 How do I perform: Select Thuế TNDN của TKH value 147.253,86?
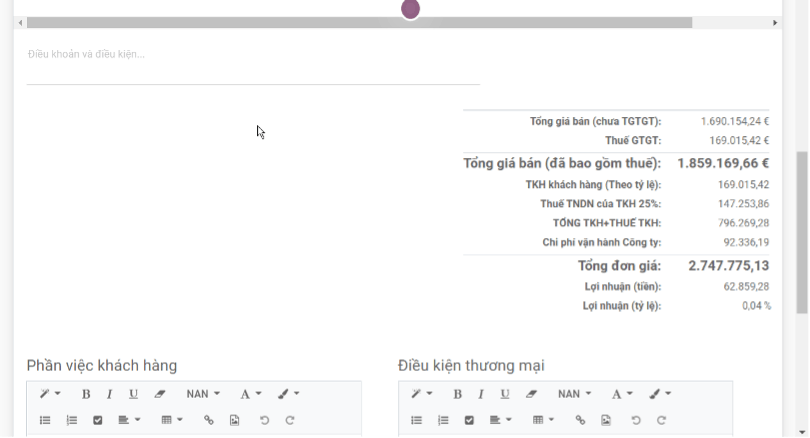tap(743, 204)
